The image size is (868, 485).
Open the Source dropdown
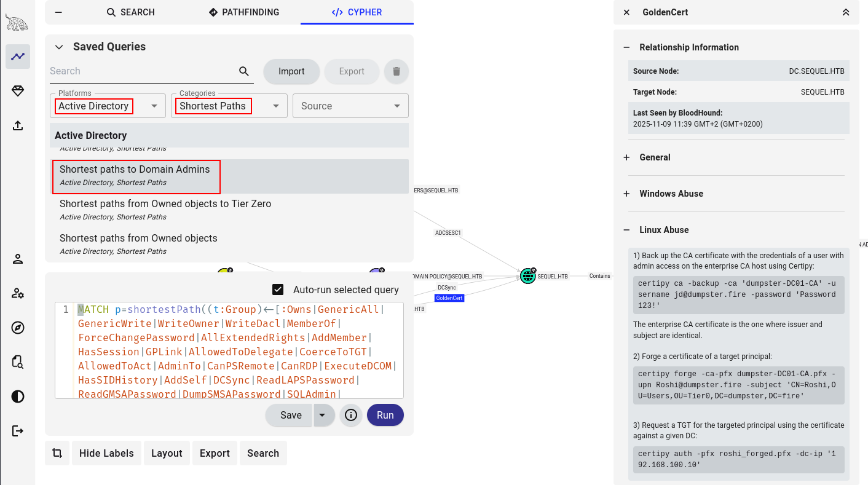click(350, 106)
